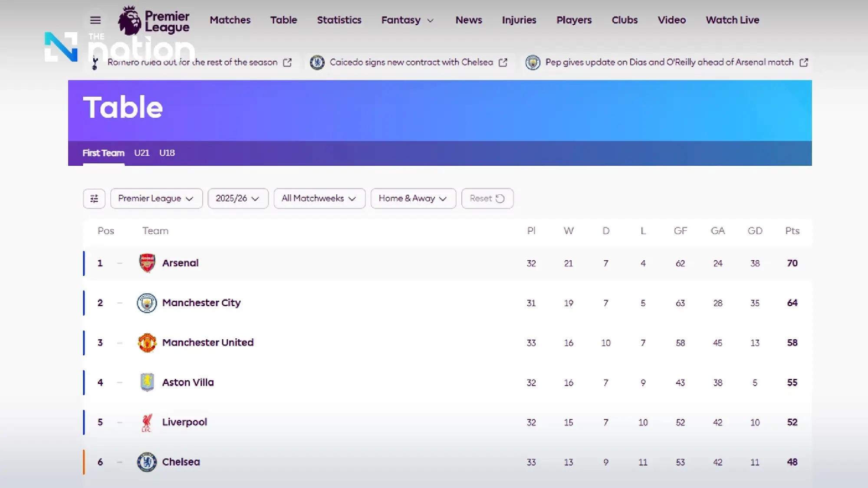Click the Pts column header
The image size is (868, 488).
(x=792, y=231)
